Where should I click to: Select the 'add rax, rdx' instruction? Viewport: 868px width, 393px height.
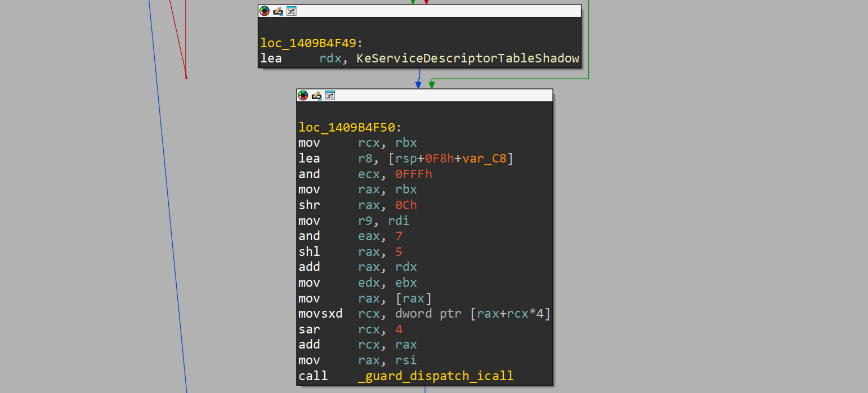coord(358,267)
